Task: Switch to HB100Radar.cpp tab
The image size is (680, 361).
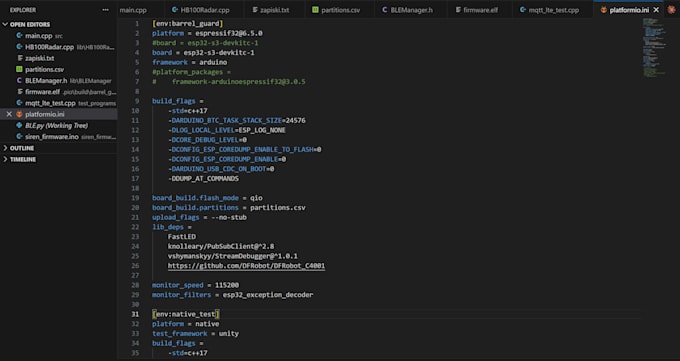Action: pyautogui.click(x=205, y=10)
